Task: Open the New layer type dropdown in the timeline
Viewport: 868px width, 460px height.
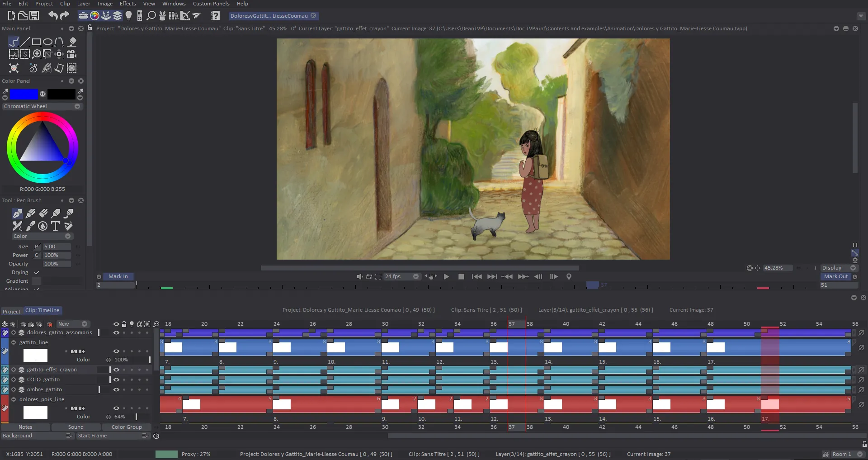Action: point(72,324)
